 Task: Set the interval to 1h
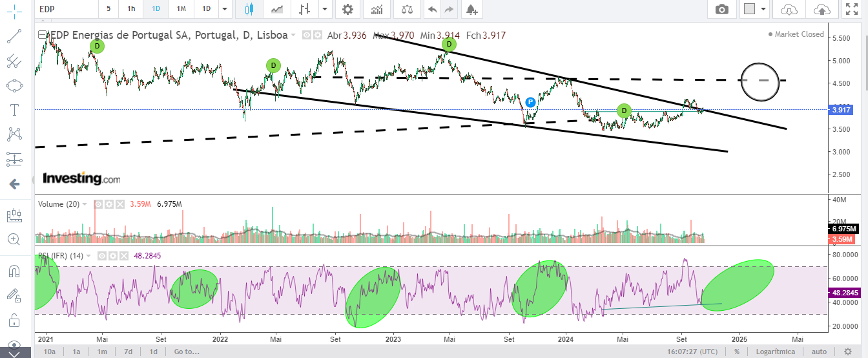131,9
